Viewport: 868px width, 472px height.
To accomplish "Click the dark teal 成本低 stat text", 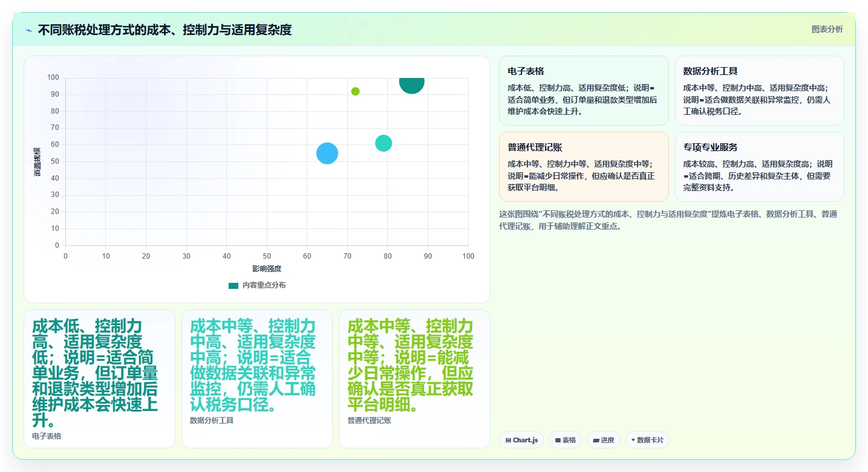I will click(x=96, y=373).
